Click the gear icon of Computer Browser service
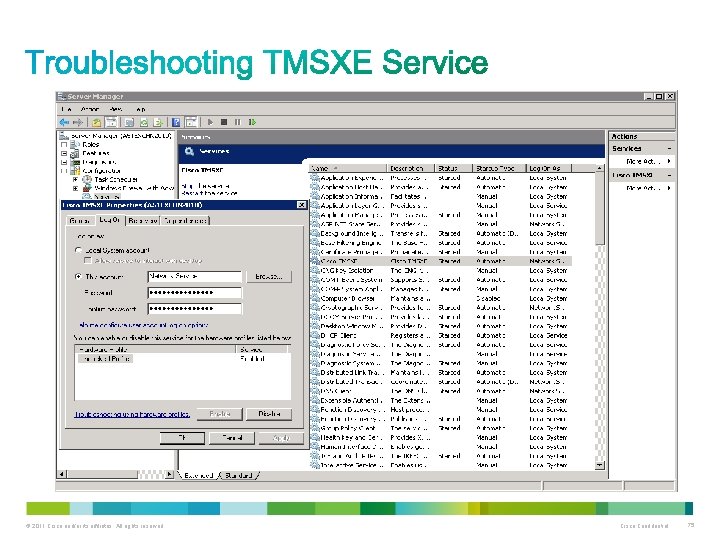This screenshot has width=720, height=540. (x=315, y=298)
